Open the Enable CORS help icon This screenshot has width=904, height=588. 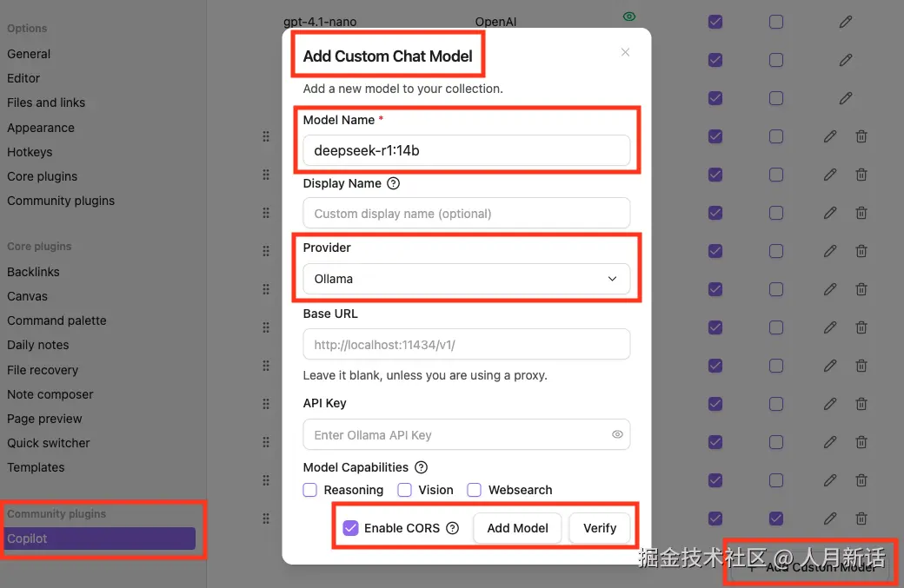coord(453,528)
